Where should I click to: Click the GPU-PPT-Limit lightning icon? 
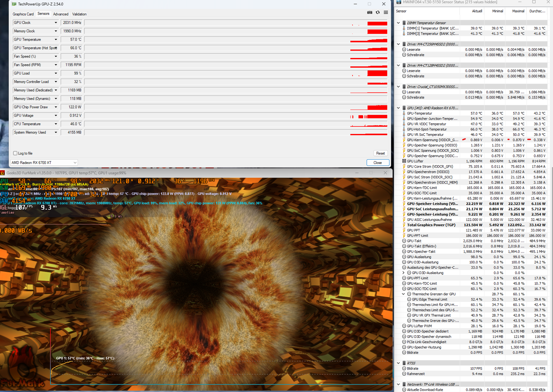404,236
